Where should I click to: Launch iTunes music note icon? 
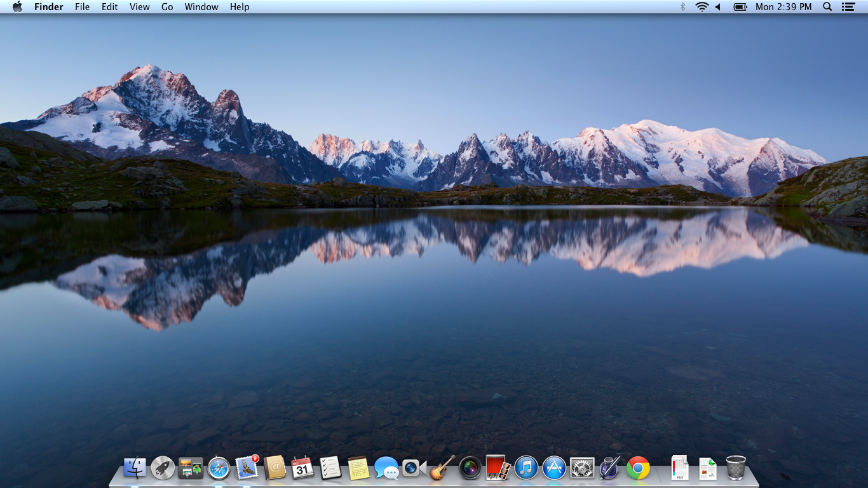tap(526, 468)
